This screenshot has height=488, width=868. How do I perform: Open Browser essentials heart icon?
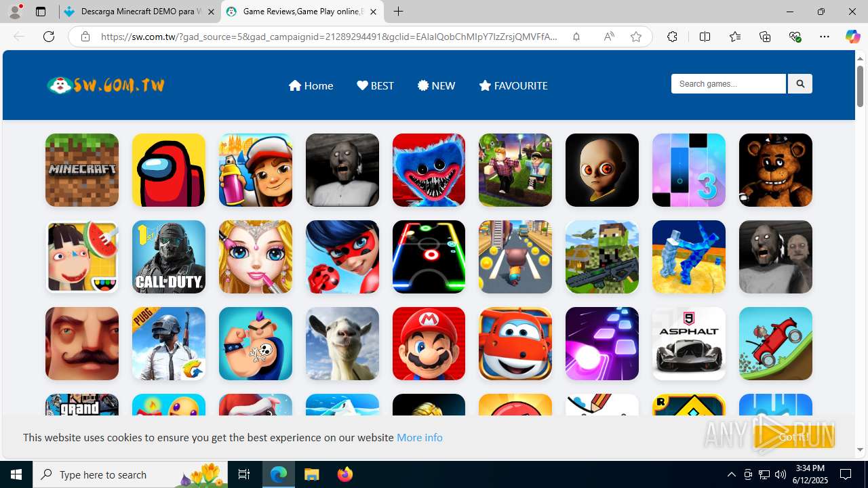[x=795, y=37]
